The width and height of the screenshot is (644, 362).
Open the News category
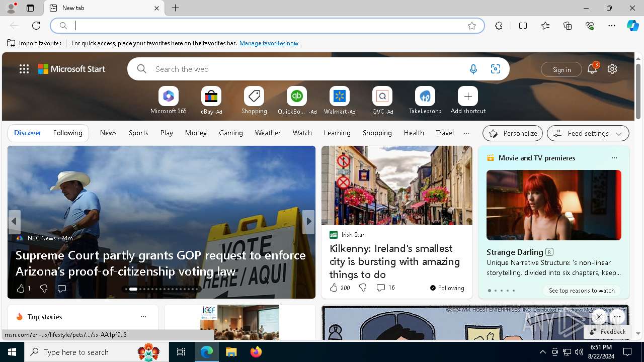pos(108,133)
